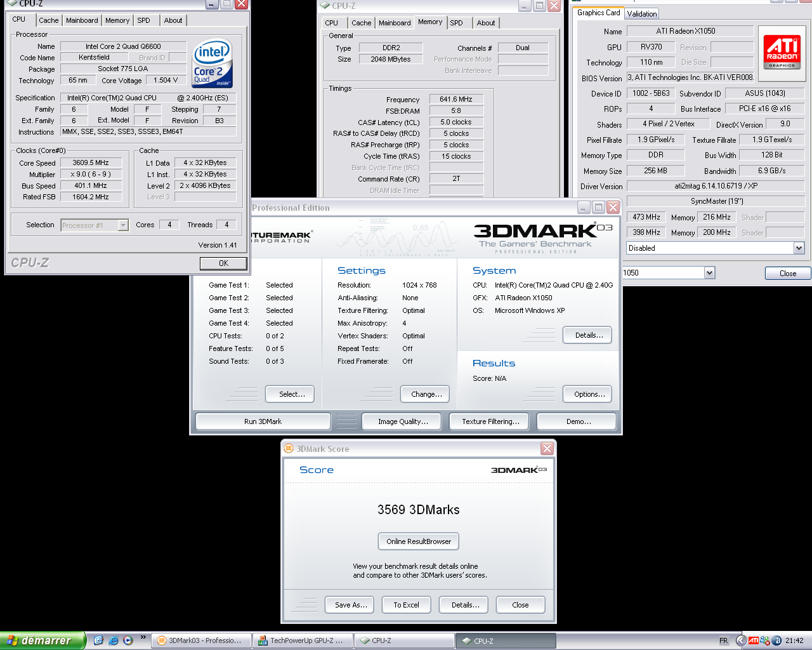Screen dimensions: 812x650
Task: Select Mainboard tab in middle CPU-Z window
Action: (395, 23)
